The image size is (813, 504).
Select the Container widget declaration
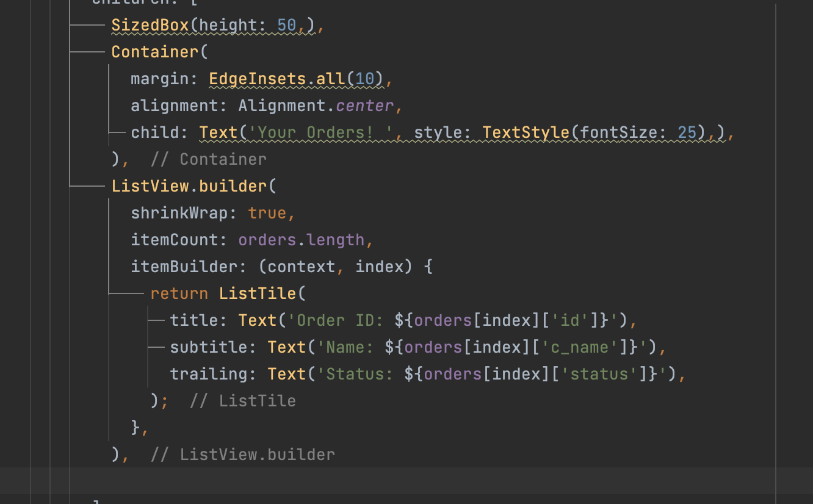pyautogui.click(x=153, y=52)
